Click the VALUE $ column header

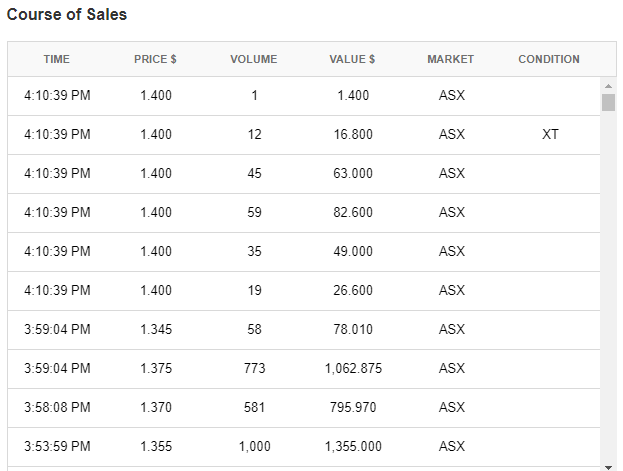coord(352,59)
